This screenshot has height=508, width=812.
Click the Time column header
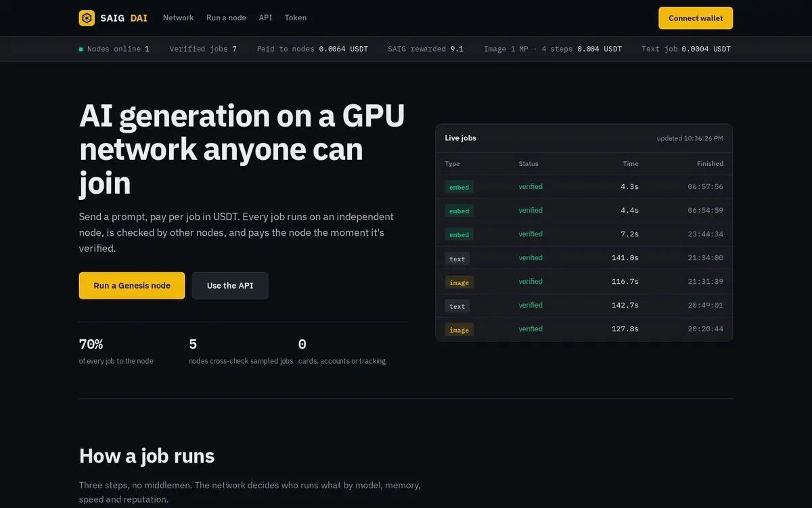(x=631, y=164)
